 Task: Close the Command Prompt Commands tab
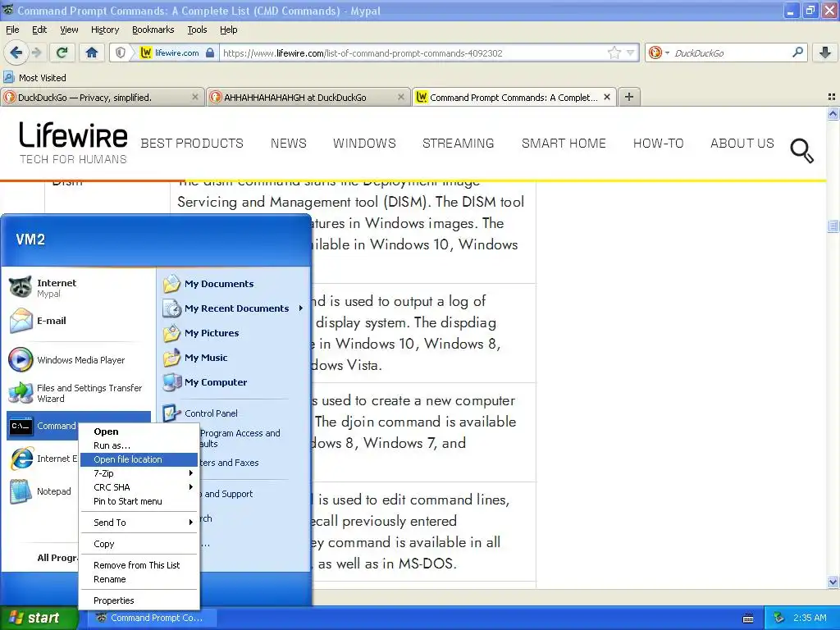[x=606, y=97]
